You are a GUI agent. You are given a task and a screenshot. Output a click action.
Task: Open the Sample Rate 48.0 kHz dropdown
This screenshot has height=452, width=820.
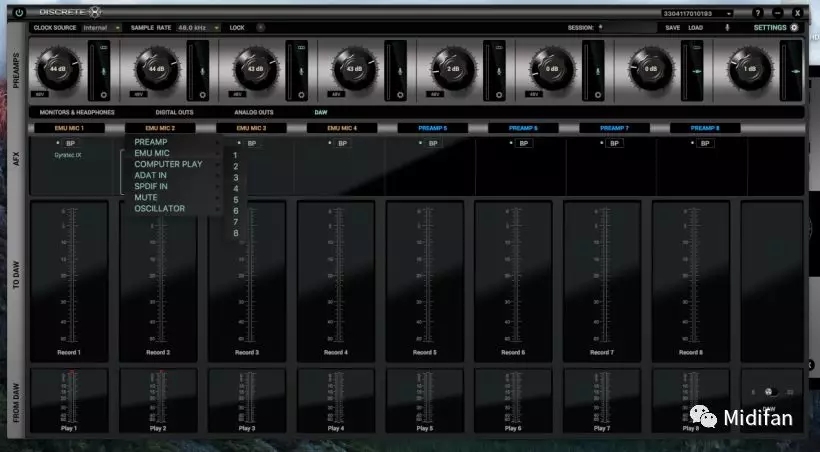[198, 28]
